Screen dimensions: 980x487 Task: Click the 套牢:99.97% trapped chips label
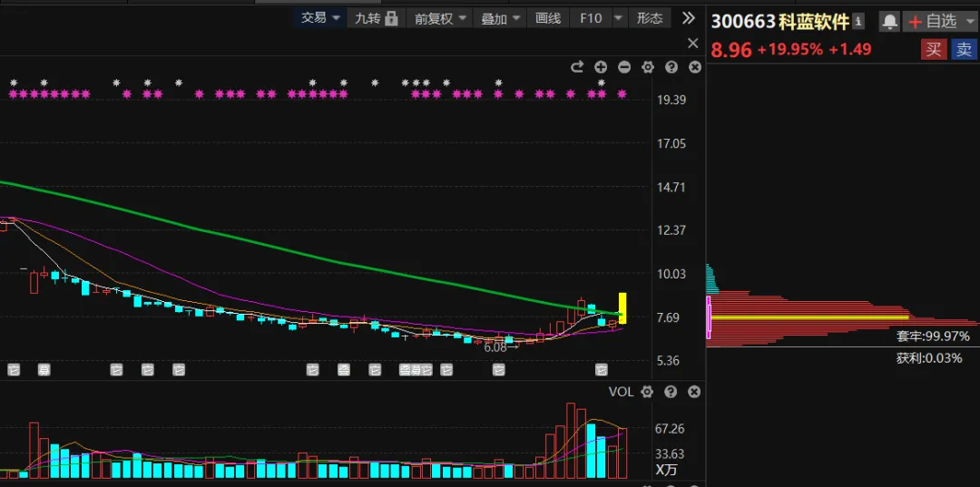pos(933,336)
